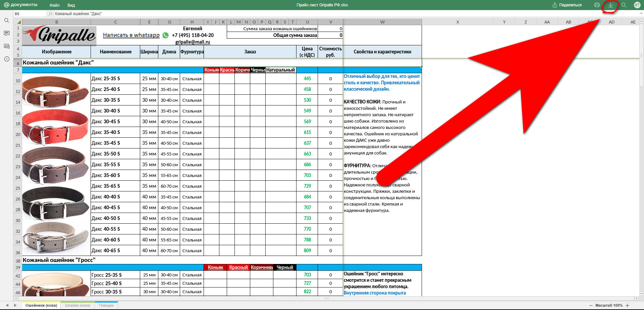
Task: Click the Общая сумма заказа cell
Action: click(x=272, y=35)
